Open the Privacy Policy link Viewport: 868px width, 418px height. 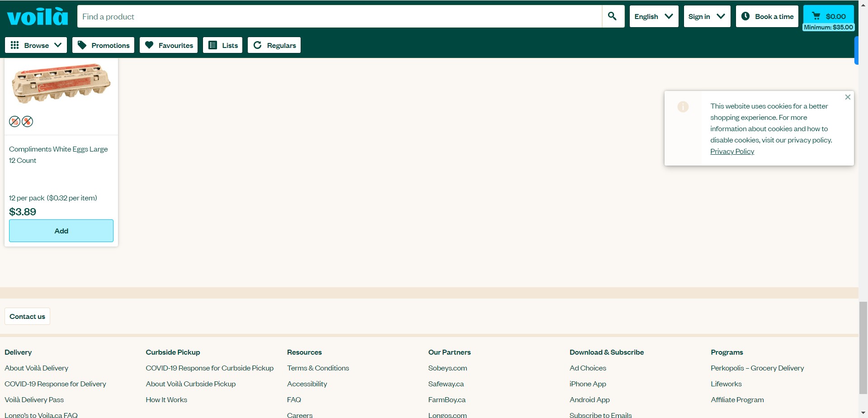732,152
